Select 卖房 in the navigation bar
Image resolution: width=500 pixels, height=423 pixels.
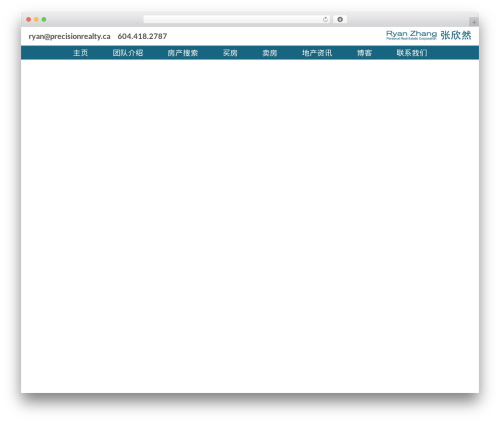tap(270, 53)
